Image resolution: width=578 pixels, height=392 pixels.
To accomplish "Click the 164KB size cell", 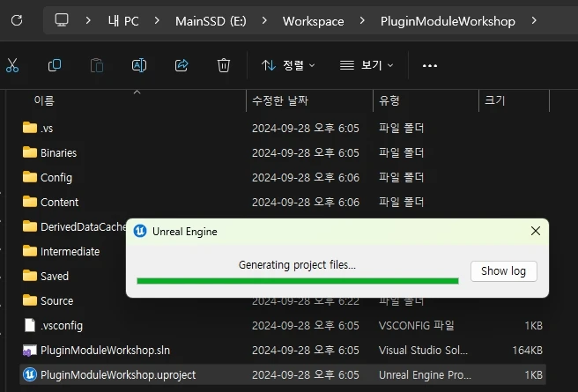I will pyautogui.click(x=527, y=350).
